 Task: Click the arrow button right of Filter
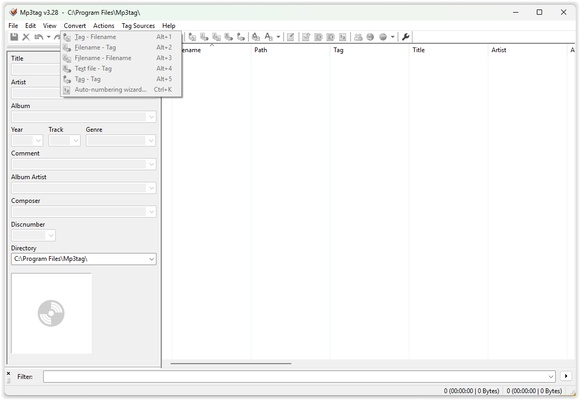(x=566, y=376)
